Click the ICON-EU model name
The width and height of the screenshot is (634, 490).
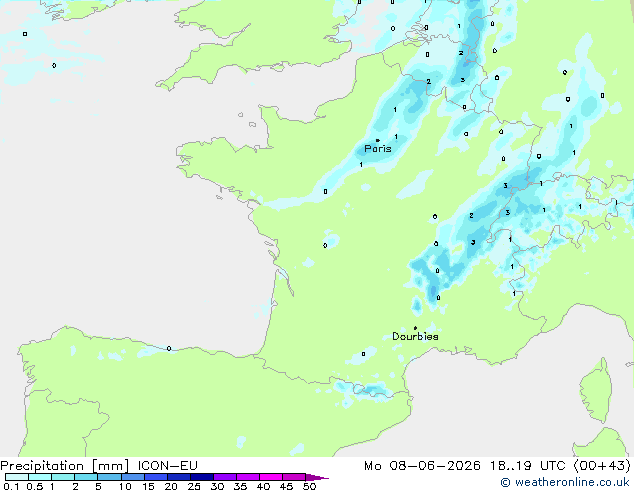coord(167,466)
